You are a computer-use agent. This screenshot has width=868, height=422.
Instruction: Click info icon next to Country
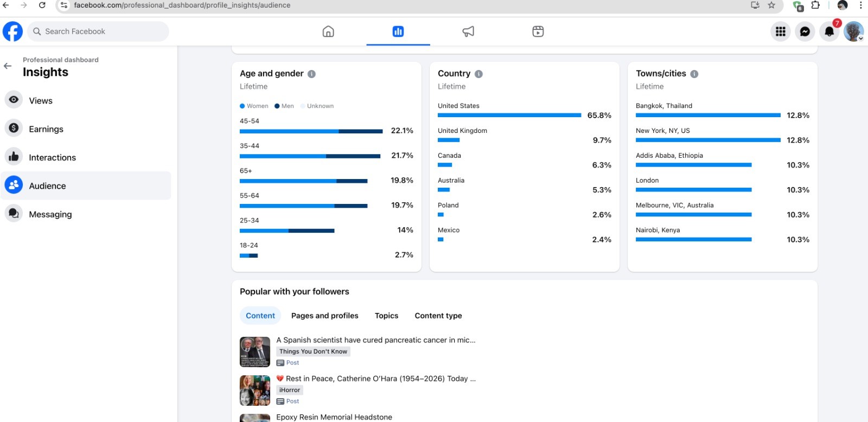478,74
